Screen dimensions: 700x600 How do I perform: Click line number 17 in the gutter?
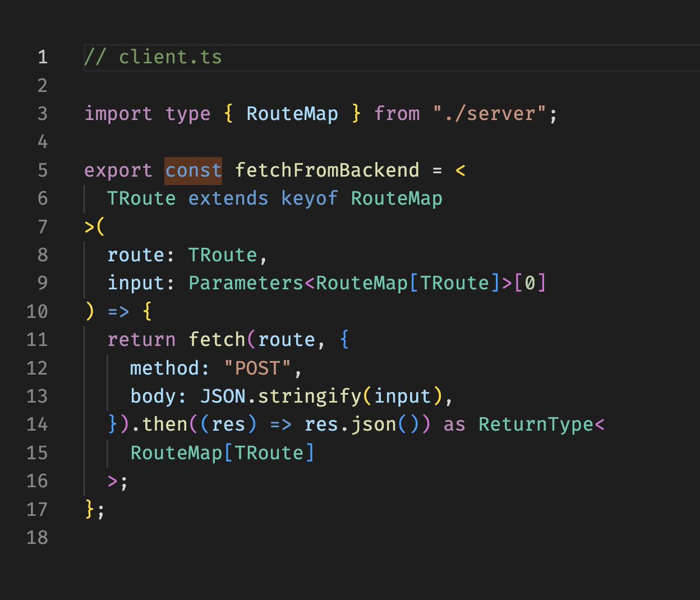click(37, 509)
